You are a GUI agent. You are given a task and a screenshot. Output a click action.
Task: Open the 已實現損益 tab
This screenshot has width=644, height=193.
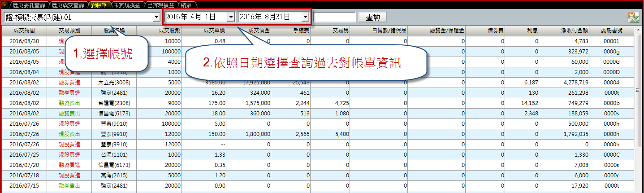pos(160,4)
